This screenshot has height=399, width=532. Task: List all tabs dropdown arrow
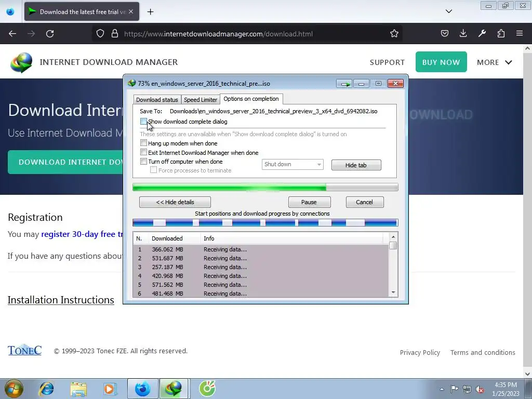tap(448, 11)
